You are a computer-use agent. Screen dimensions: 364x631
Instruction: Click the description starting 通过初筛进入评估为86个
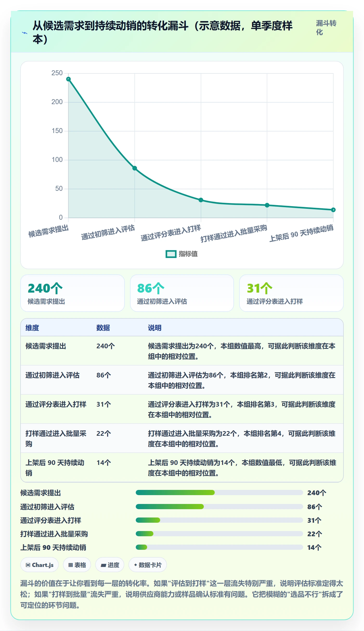242,380
